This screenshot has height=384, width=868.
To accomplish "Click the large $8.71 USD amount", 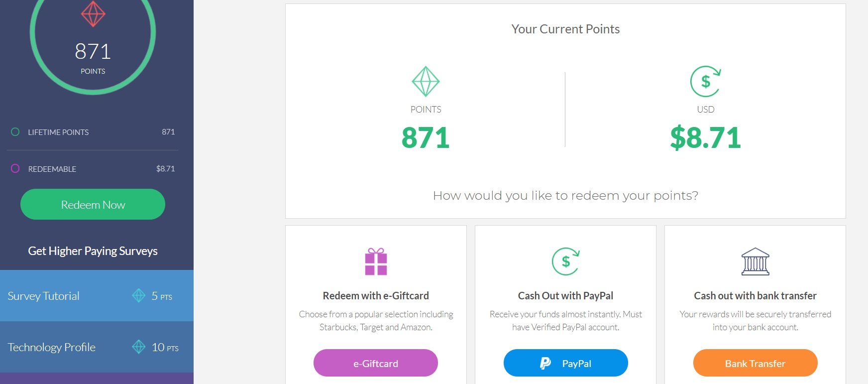I will (x=705, y=138).
